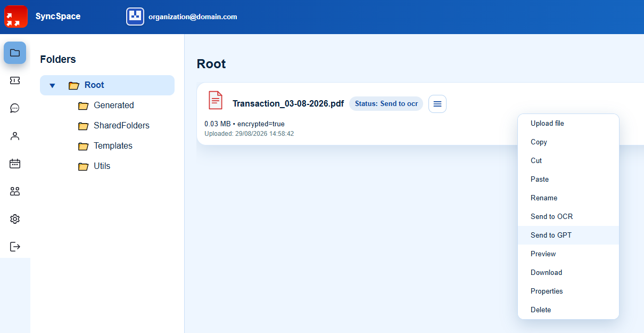Viewport: 644px width, 333px height.
Task: Choose Copy in the context menu
Action: click(x=568, y=142)
